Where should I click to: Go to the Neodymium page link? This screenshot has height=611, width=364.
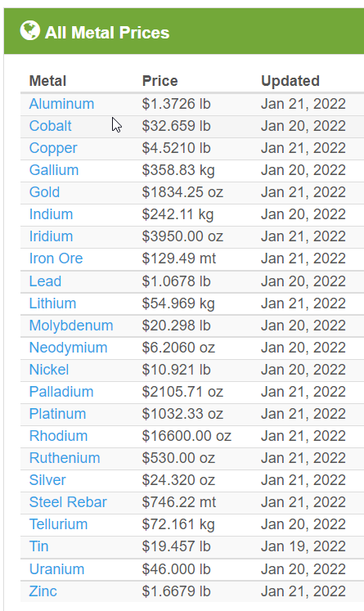pos(68,348)
